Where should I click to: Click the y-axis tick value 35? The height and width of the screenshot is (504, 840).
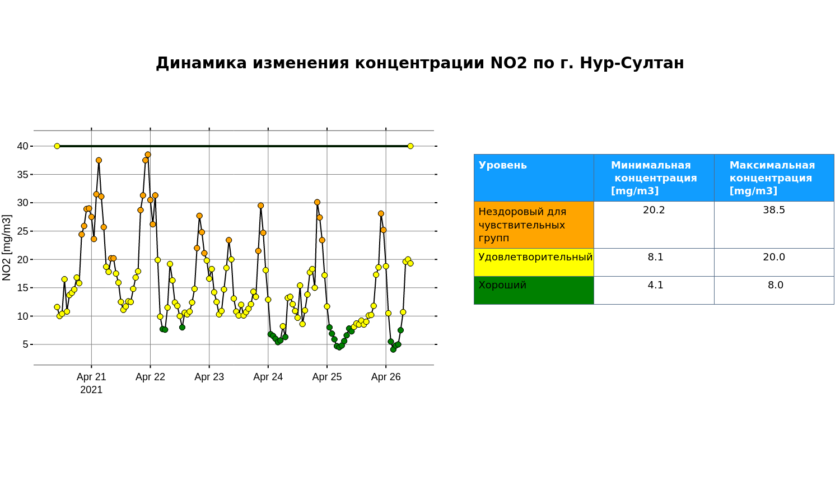22,174
